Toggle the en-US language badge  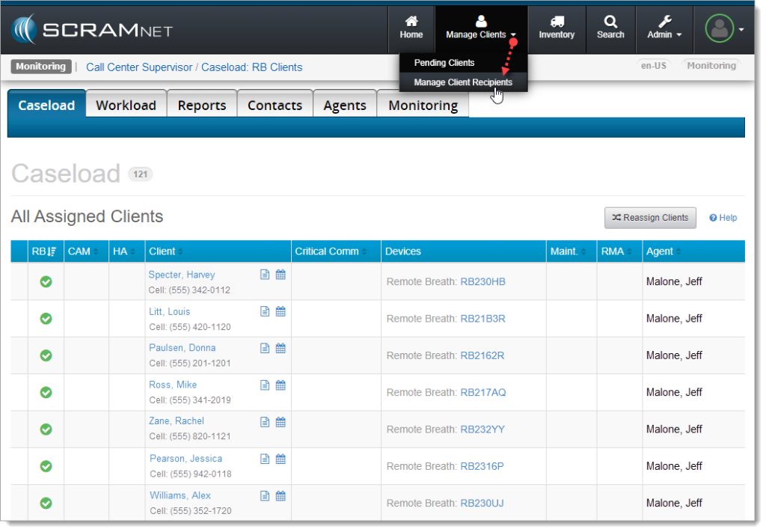652,66
